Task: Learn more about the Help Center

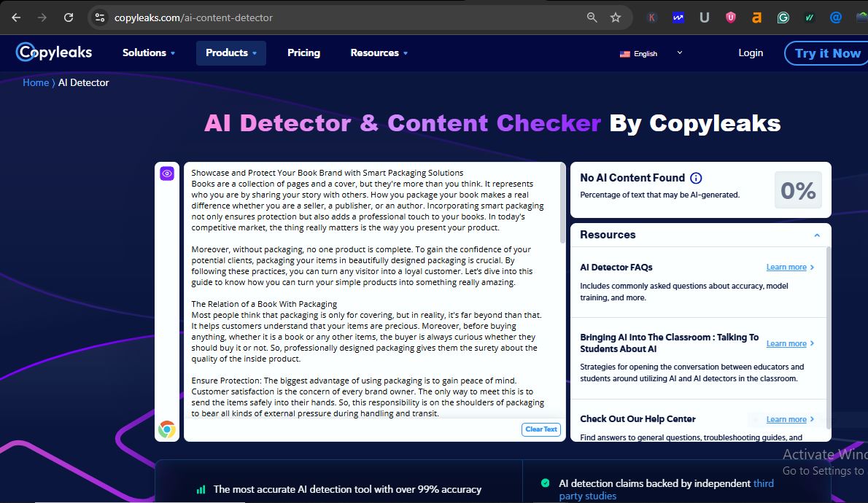Action: click(789, 419)
